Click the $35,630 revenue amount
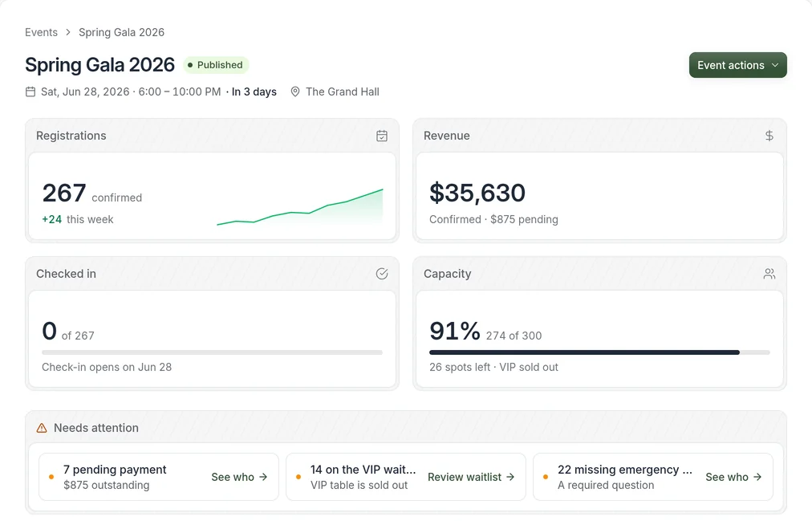This screenshot has width=812, height=521. (x=477, y=193)
